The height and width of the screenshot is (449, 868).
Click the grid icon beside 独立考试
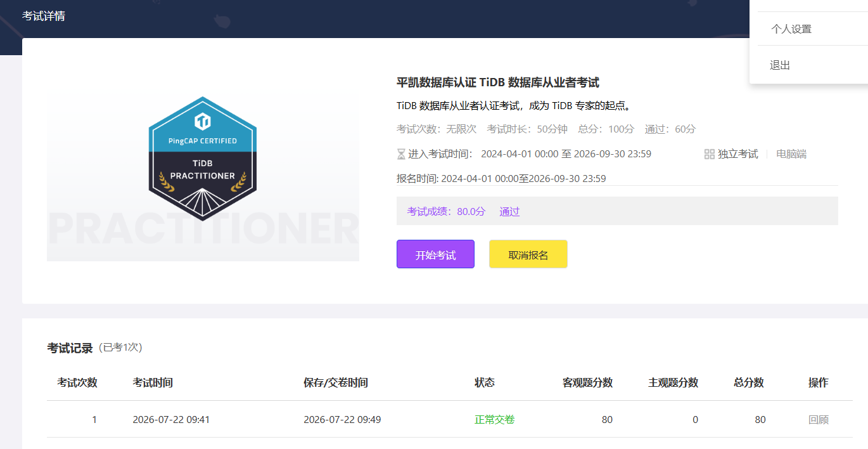710,154
